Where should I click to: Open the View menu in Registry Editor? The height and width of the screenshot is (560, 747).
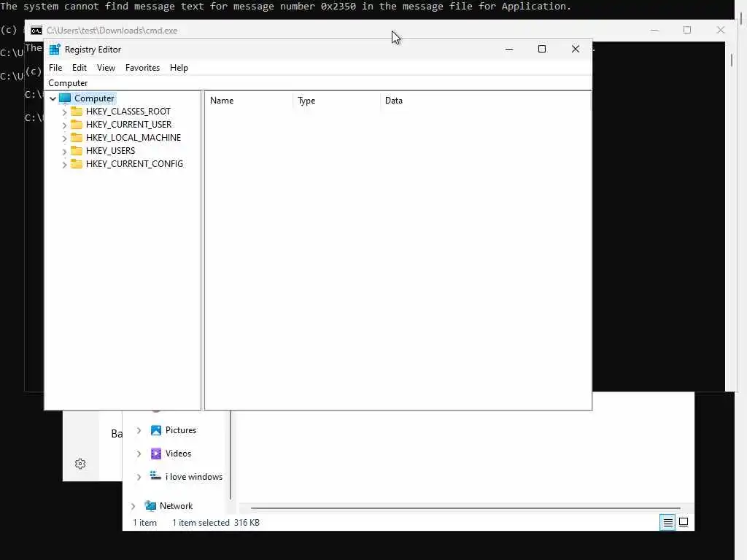tap(107, 68)
